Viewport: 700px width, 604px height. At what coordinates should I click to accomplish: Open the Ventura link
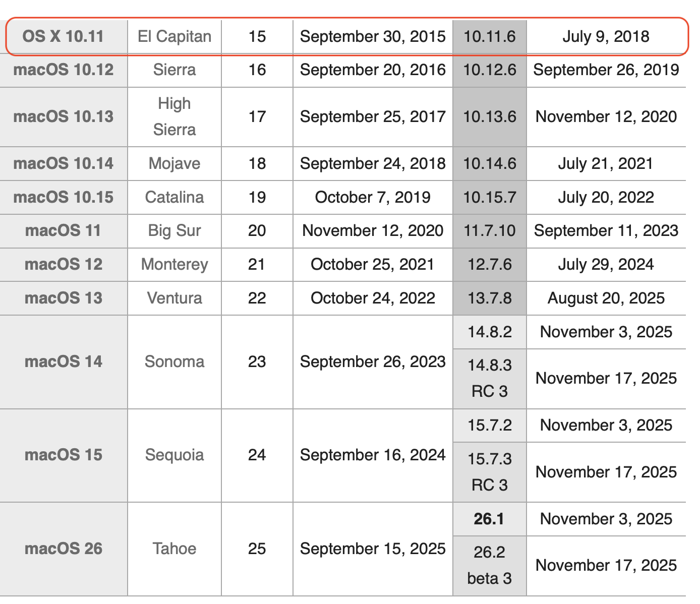click(x=174, y=298)
